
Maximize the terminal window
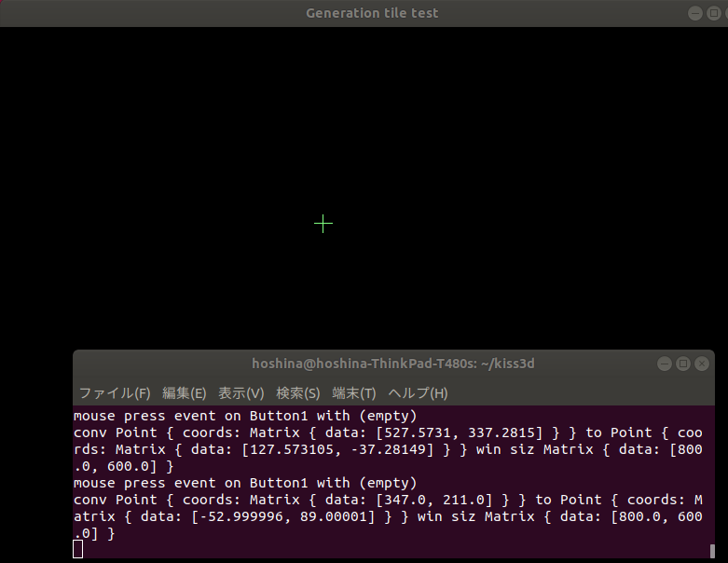point(683,364)
